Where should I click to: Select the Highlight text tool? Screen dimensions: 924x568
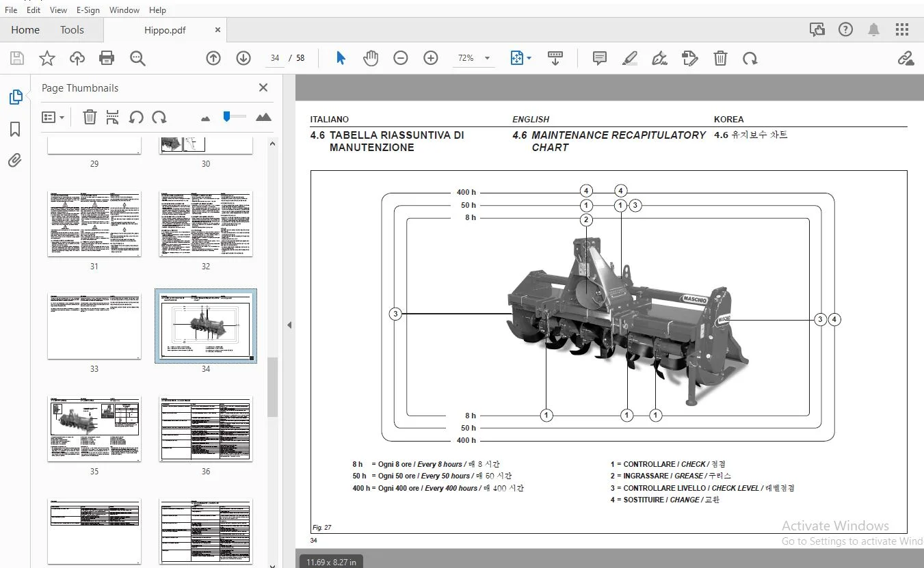[x=630, y=59]
